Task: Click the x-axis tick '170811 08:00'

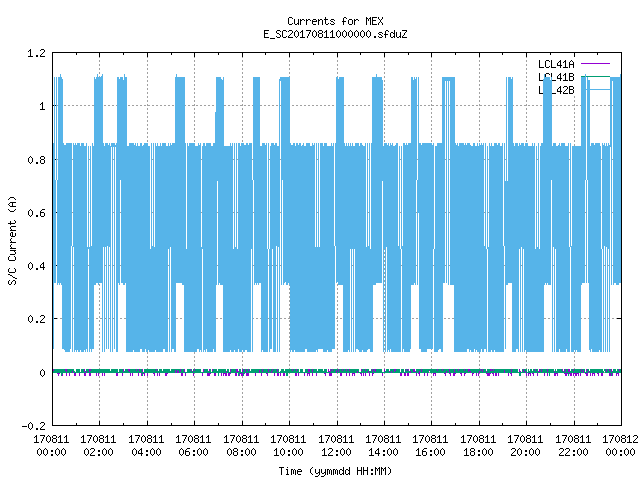Action: (x=241, y=446)
